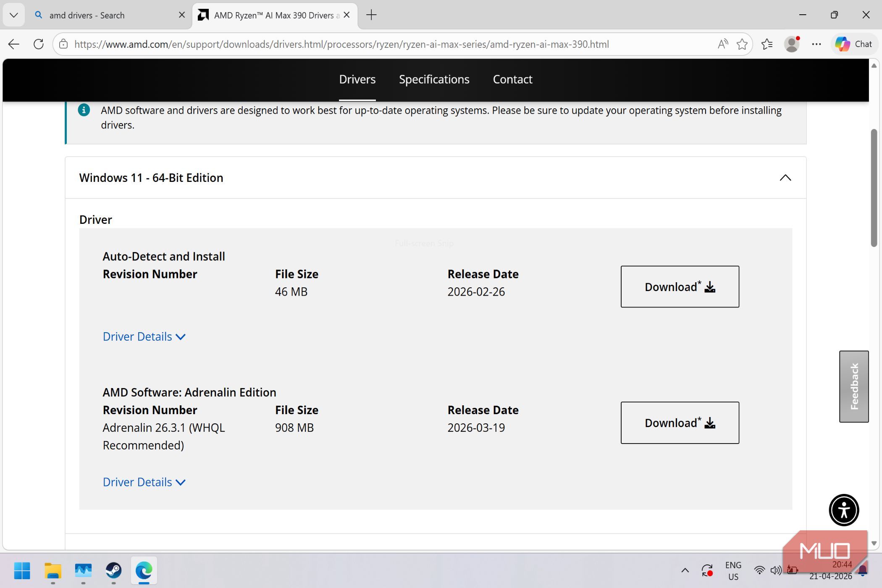882x588 pixels.
Task: View site information lock icon
Action: point(63,44)
